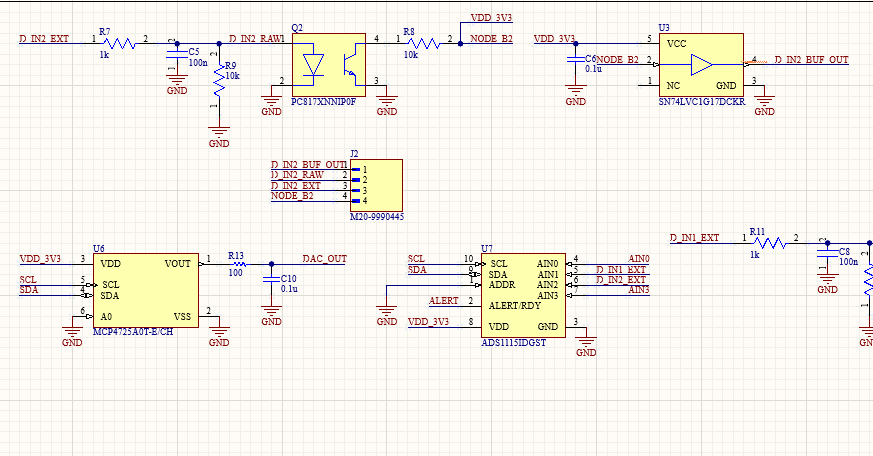Click the 10k value under R8
Screen dimensions: 873x456
411,55
